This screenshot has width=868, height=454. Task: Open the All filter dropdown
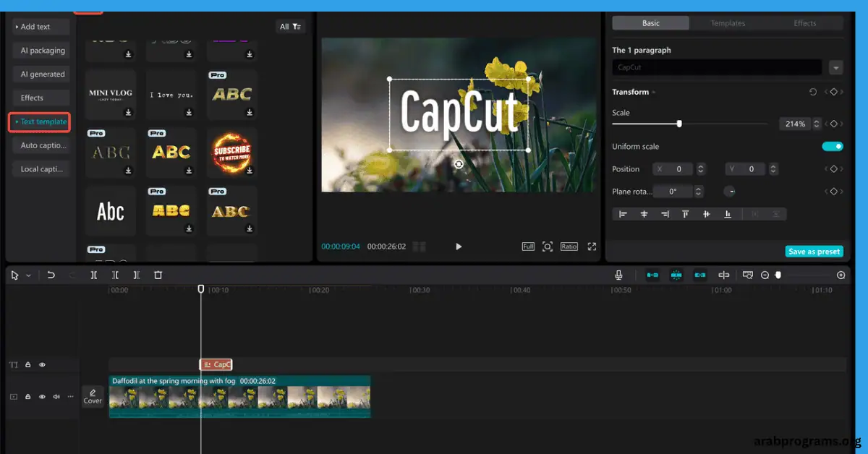click(x=291, y=27)
